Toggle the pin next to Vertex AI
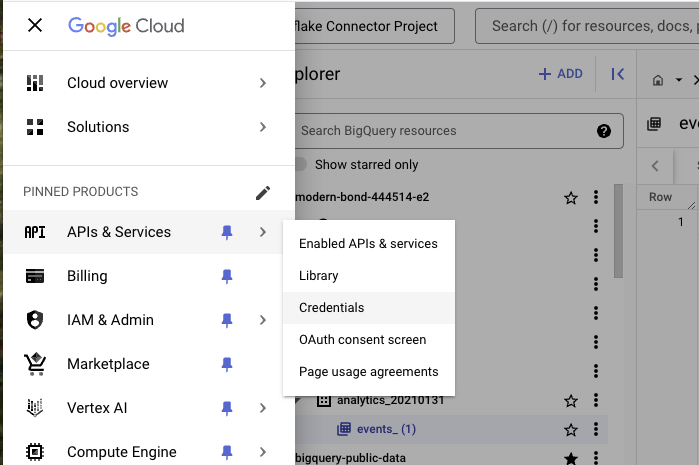 [x=227, y=408]
